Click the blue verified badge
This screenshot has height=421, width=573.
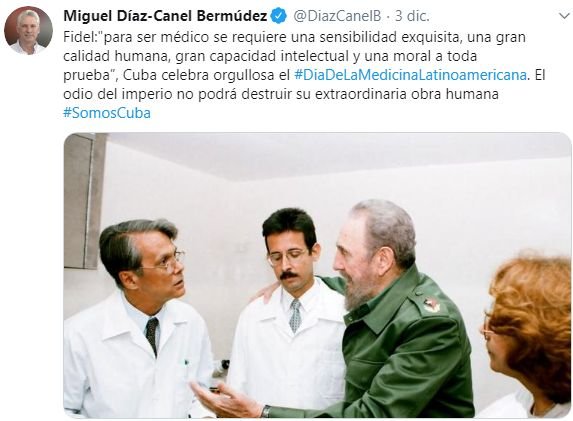coord(279,16)
